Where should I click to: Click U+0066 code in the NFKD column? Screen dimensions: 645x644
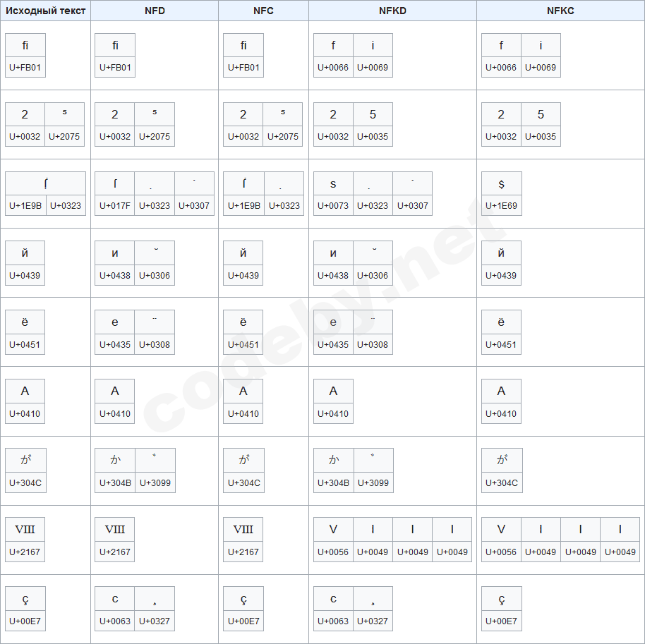click(333, 68)
